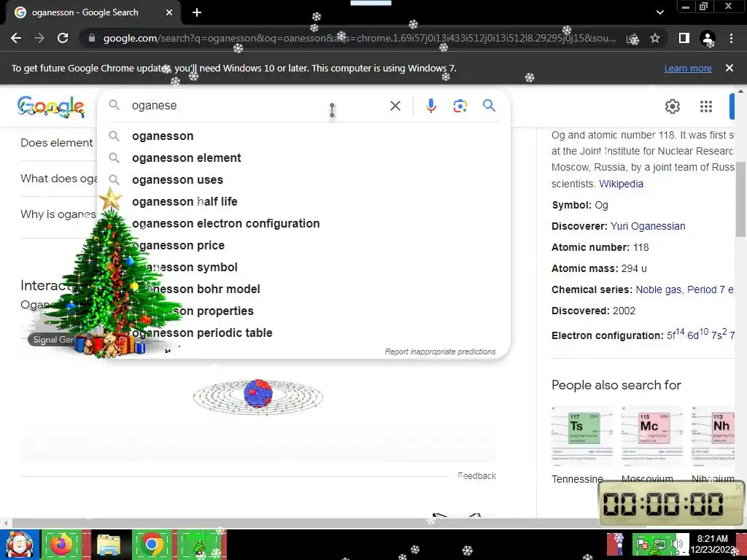Open Chrome's three-dot menu

(x=731, y=38)
